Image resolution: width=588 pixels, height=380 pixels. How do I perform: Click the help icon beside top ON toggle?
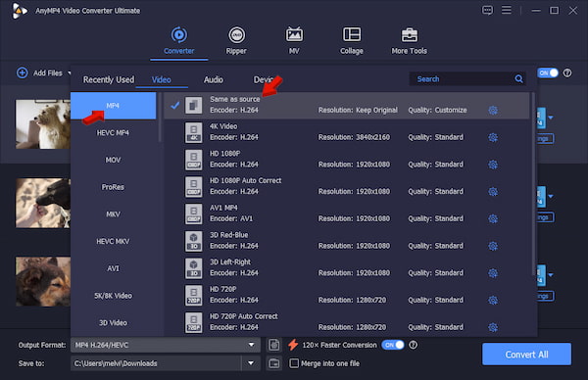(567, 72)
